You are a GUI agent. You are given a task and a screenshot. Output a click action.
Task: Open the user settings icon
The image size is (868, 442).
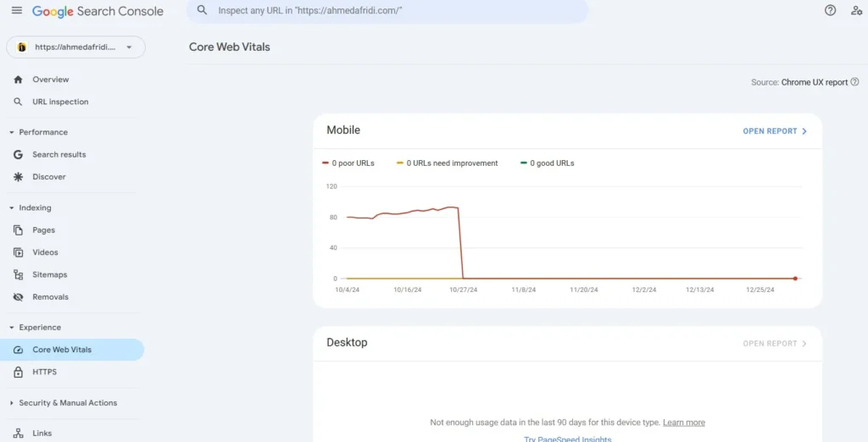click(x=856, y=11)
